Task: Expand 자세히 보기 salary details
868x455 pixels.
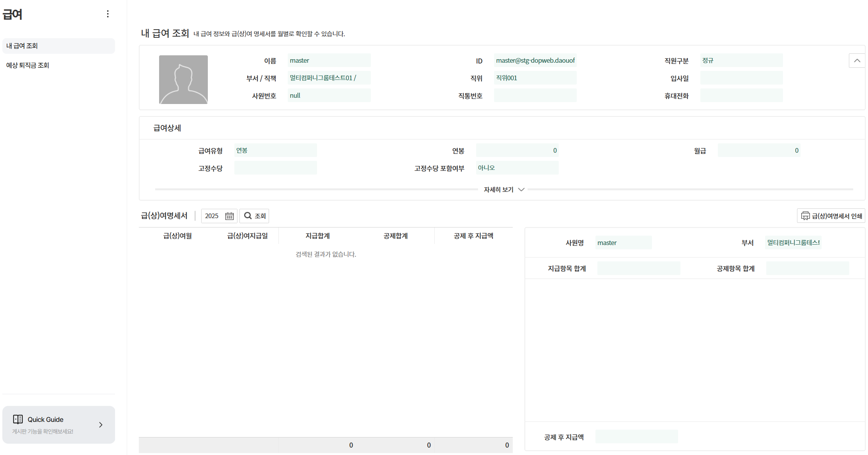Action: click(504, 190)
